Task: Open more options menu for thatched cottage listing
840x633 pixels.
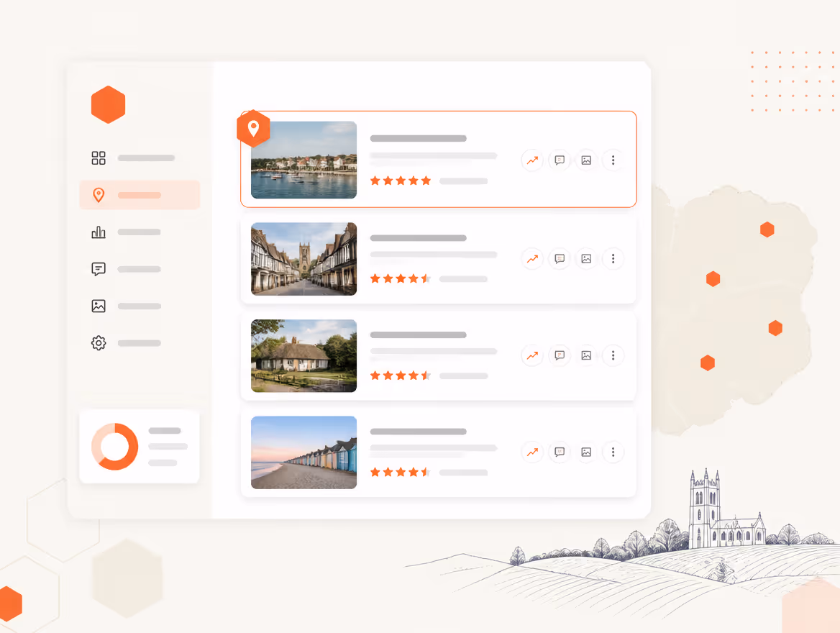Action: (x=613, y=355)
